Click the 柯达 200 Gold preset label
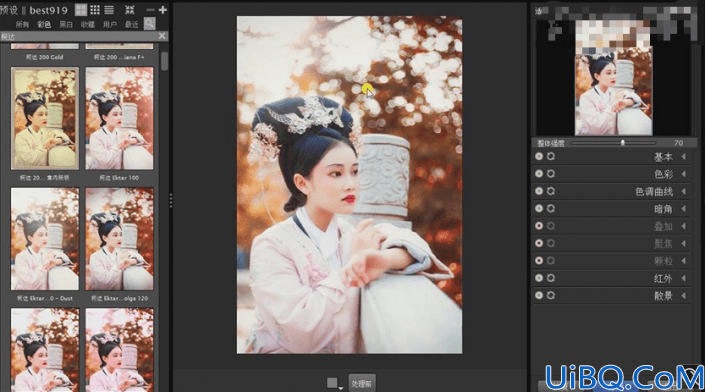Screen dimensions: 705x392 pyautogui.click(x=45, y=57)
